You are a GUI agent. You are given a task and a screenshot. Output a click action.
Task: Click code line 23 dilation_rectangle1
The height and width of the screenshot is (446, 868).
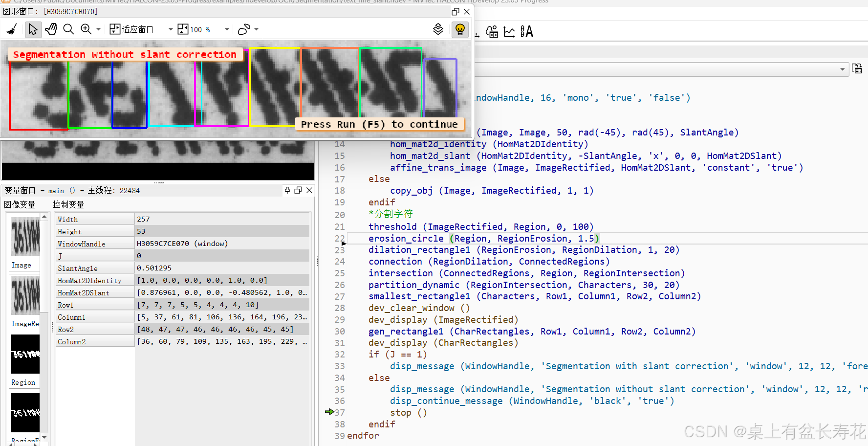click(x=524, y=250)
